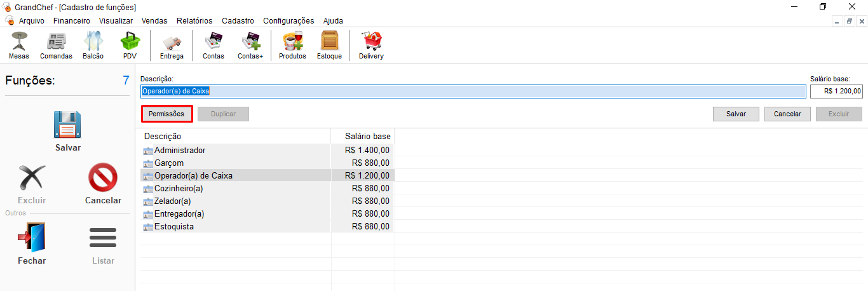The width and height of the screenshot is (868, 291).
Task: Open the Relatórios menu
Action: pyautogui.click(x=194, y=21)
